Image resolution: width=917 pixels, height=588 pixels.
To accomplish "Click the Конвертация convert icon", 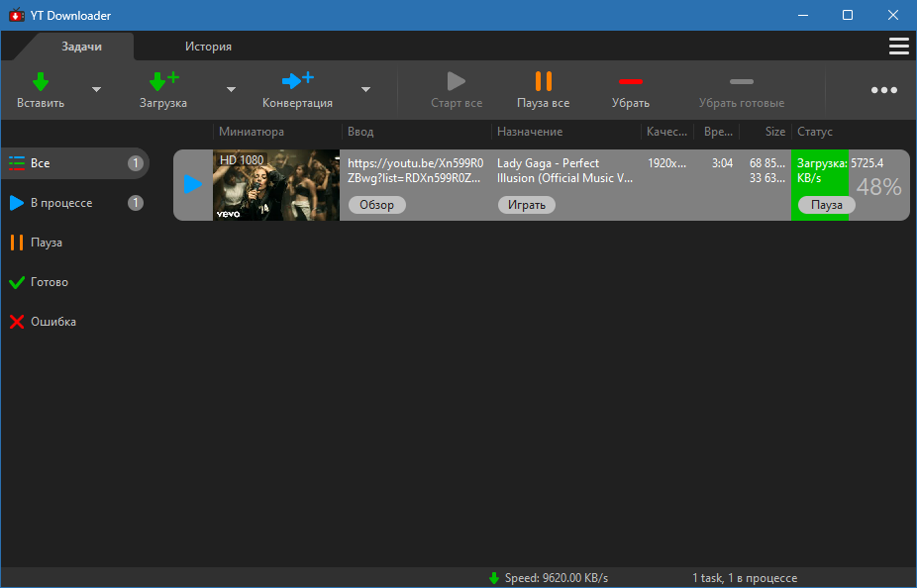I will [x=298, y=79].
